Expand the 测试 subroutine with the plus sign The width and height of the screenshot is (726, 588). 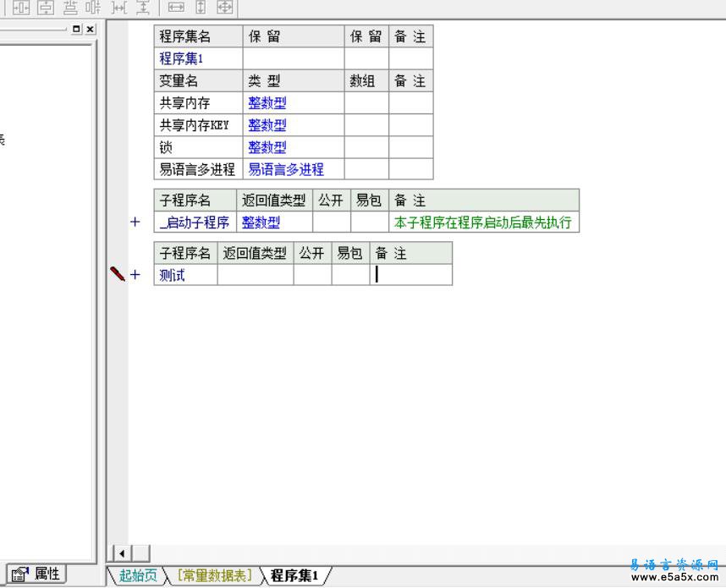(x=135, y=275)
